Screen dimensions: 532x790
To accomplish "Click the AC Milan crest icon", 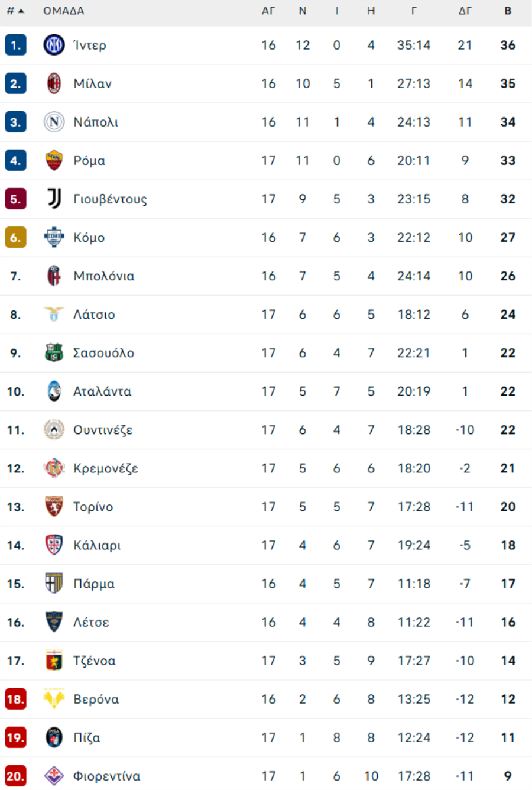I will pyautogui.click(x=54, y=83).
